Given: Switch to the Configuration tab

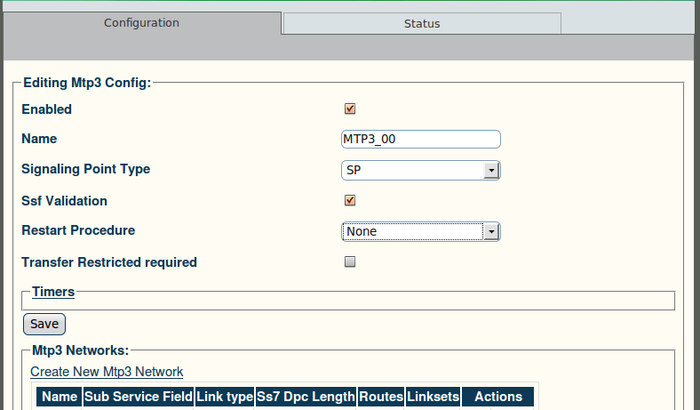Looking at the screenshot, I should click(x=142, y=23).
